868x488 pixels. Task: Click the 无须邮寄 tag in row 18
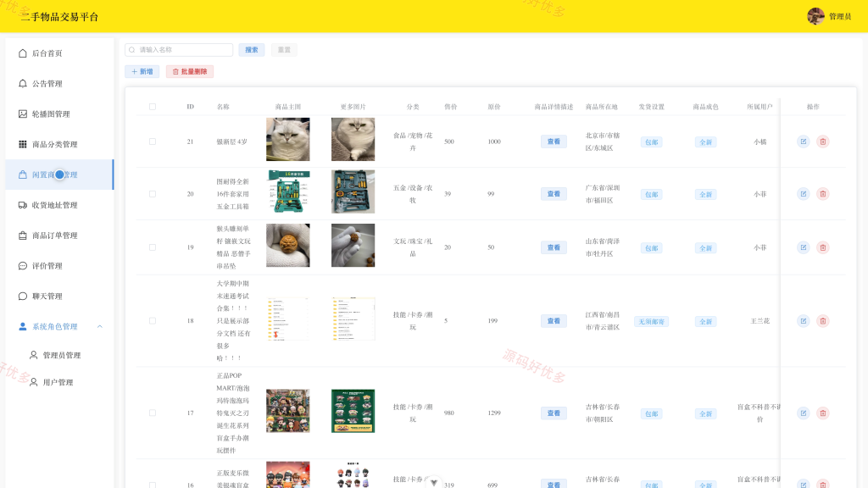652,321
